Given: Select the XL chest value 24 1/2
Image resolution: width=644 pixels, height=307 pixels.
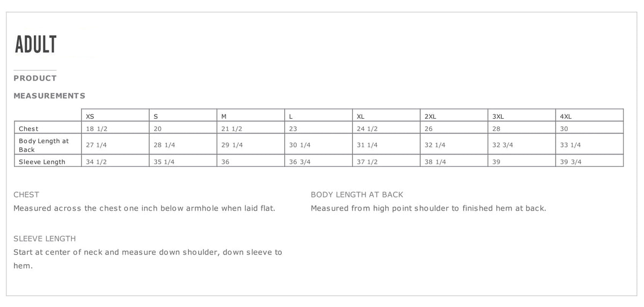Looking at the screenshot, I should (x=367, y=129).
